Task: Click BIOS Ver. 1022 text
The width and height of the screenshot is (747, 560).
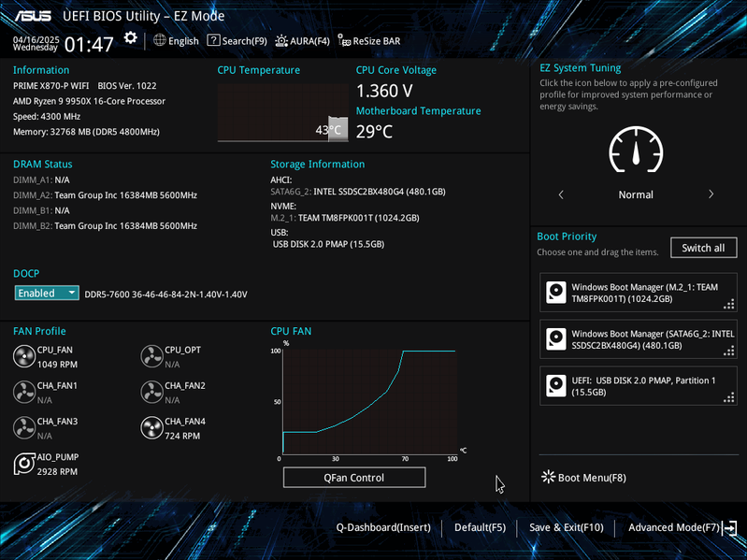Action: click(127, 86)
